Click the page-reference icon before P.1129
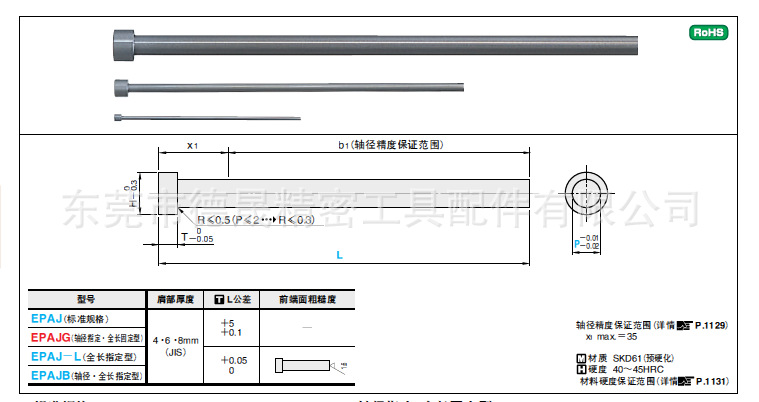 tap(684, 326)
